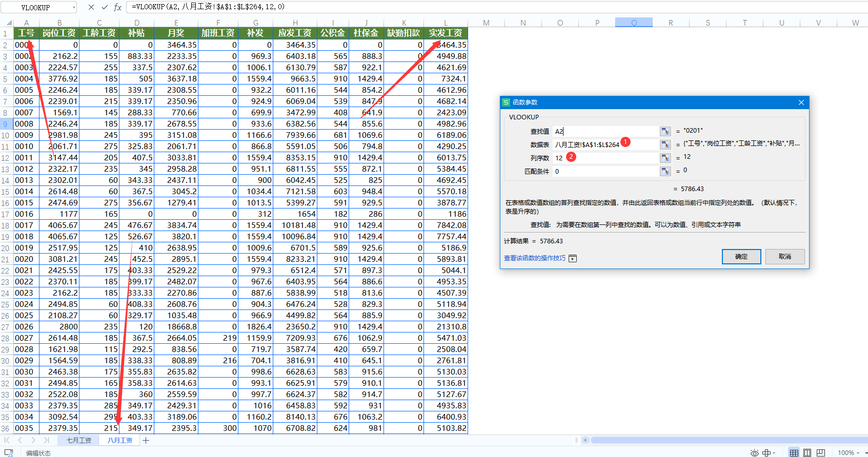The height and width of the screenshot is (457, 868).
Task: Toggle eye protection mode icon
Action: pos(754,452)
